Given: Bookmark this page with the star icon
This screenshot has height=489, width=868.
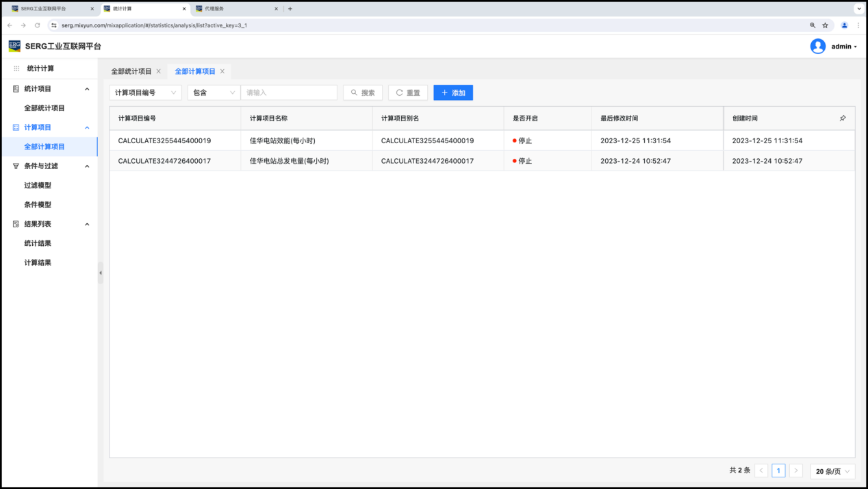Looking at the screenshot, I should (x=825, y=25).
